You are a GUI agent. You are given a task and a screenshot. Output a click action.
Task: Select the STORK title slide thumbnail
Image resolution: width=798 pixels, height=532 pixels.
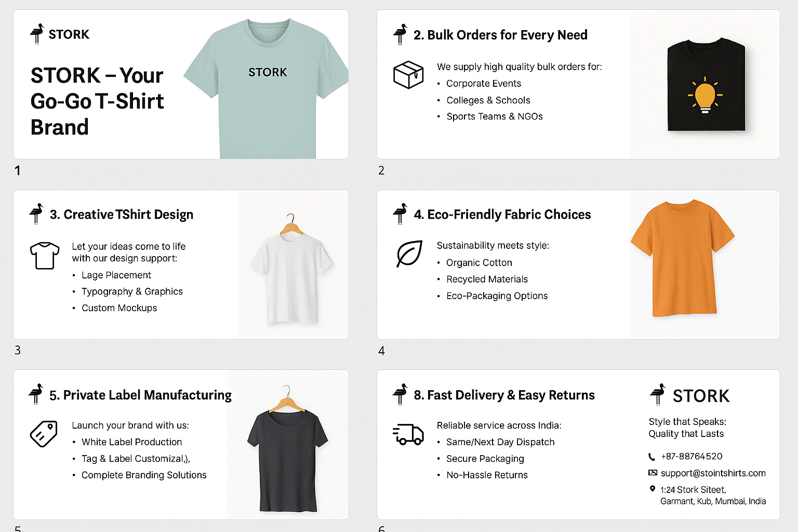181,85
